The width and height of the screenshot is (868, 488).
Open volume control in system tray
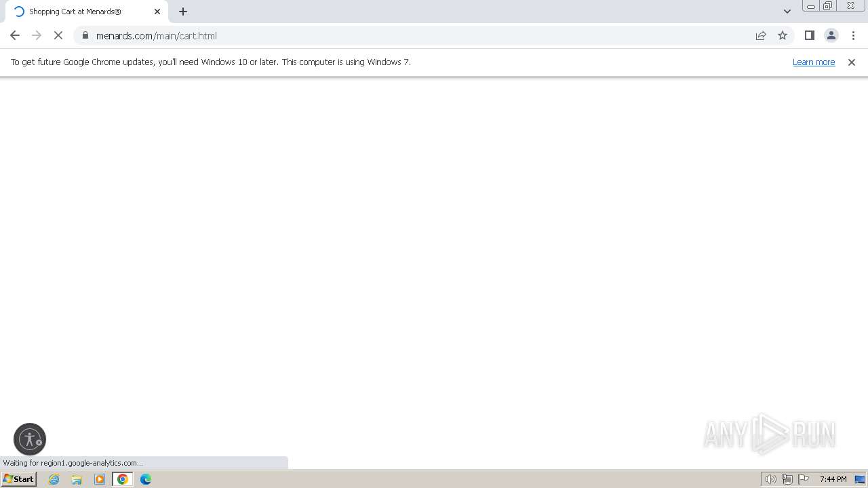770,479
